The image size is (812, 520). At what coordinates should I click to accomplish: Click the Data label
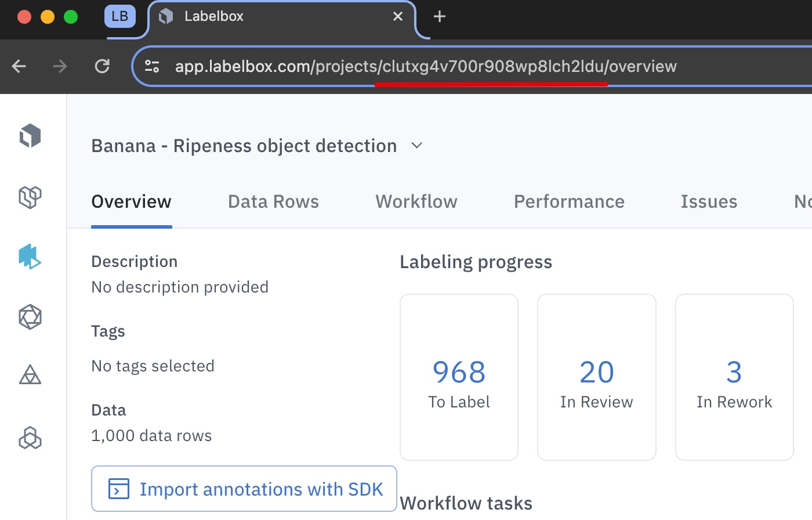click(108, 410)
